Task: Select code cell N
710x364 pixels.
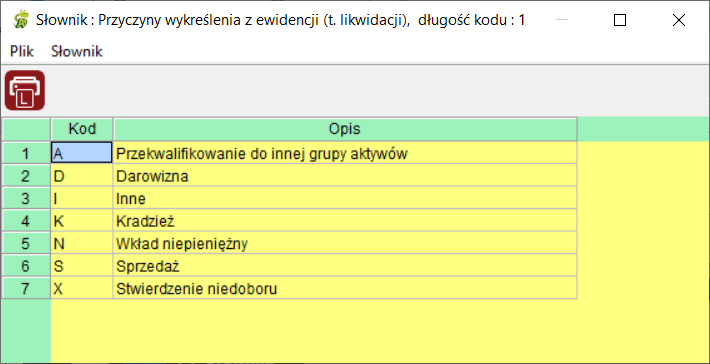Action: [82, 243]
